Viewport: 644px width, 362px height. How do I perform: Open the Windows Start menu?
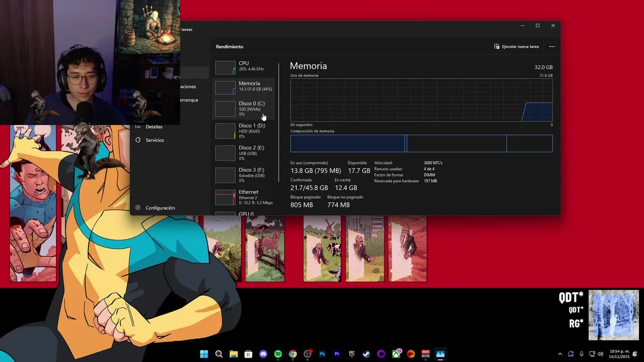pyautogui.click(x=204, y=354)
